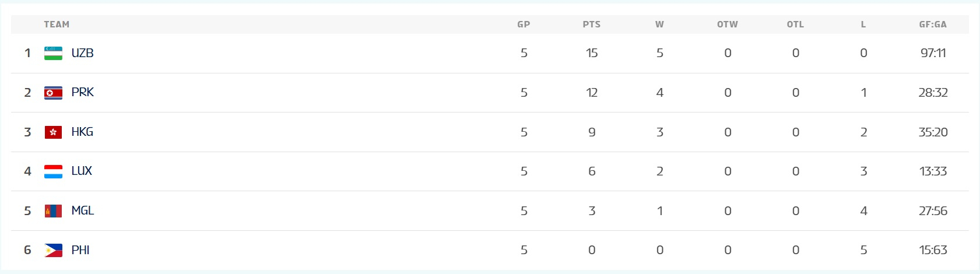Click the North Korea flag icon
980x274 pixels.
[x=53, y=93]
